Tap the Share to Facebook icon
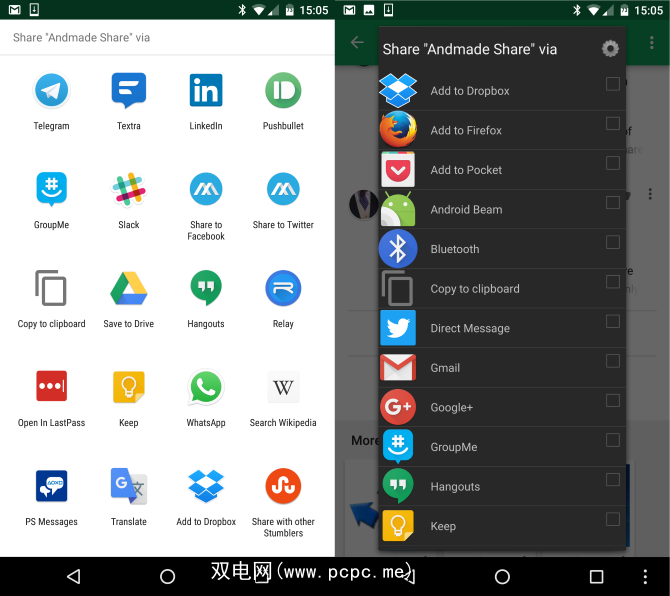Viewport: 670px width, 596px height. pyautogui.click(x=206, y=189)
